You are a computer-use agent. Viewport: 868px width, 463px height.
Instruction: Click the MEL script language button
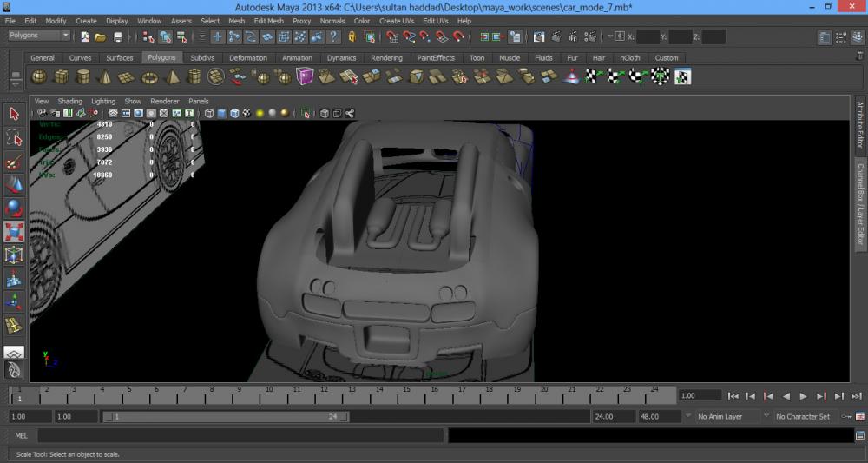click(x=21, y=435)
